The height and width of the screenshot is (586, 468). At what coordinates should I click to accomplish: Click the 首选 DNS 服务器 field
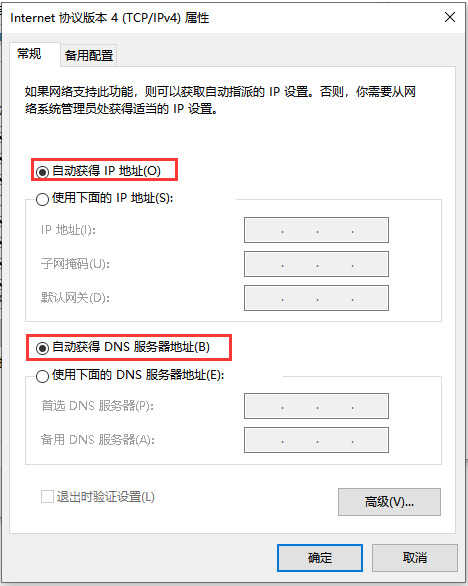tap(316, 406)
